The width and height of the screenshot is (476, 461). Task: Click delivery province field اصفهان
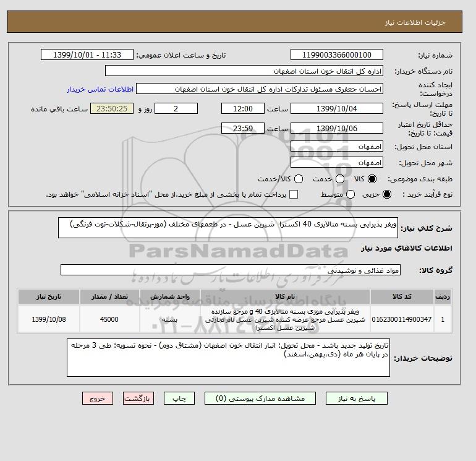pos(337,147)
